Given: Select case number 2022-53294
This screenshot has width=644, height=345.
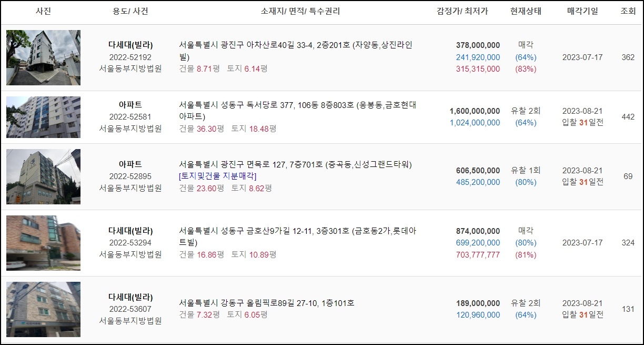Looking at the screenshot, I should (130, 242).
